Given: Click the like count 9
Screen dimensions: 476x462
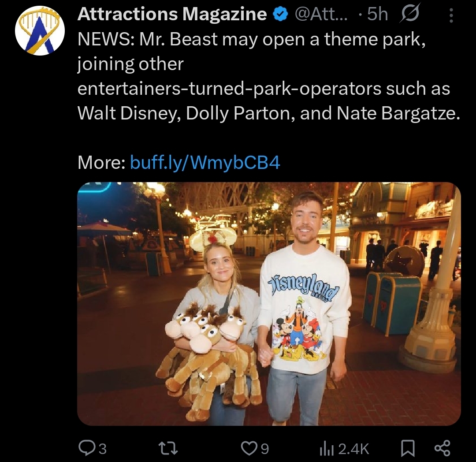Looking at the screenshot, I should (x=265, y=449).
